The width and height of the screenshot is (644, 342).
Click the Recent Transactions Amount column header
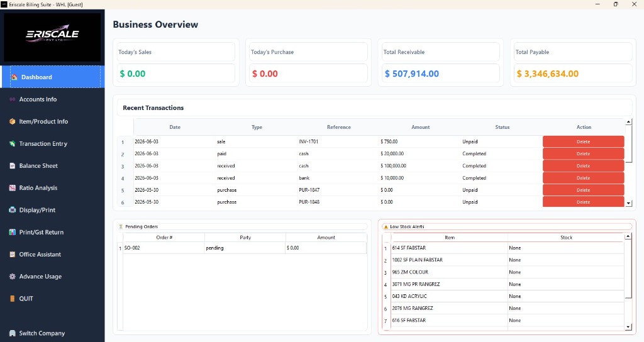tap(421, 127)
